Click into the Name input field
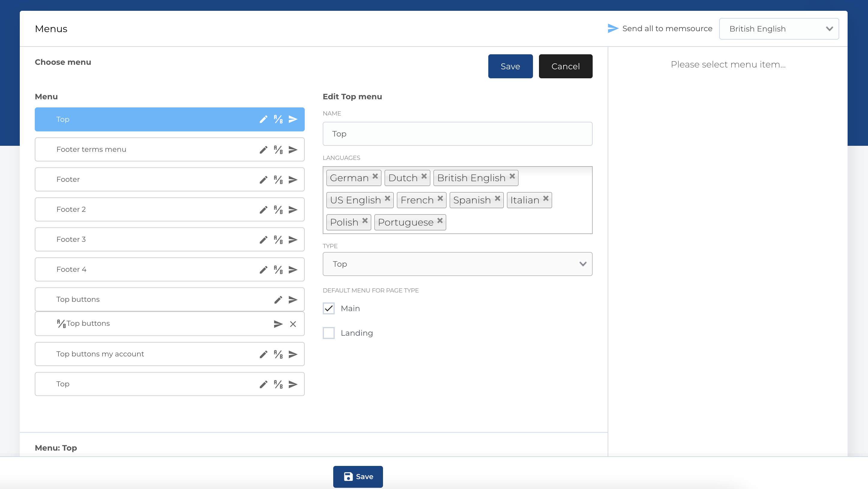 click(x=457, y=134)
